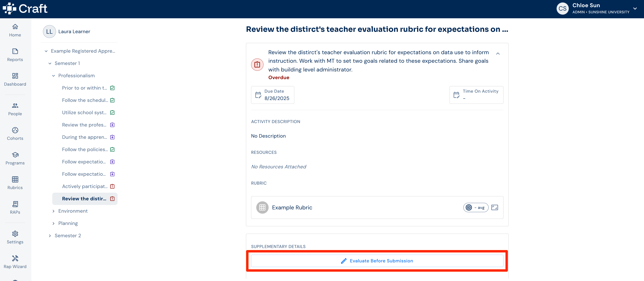Click the rubric average score badge

coord(476,207)
